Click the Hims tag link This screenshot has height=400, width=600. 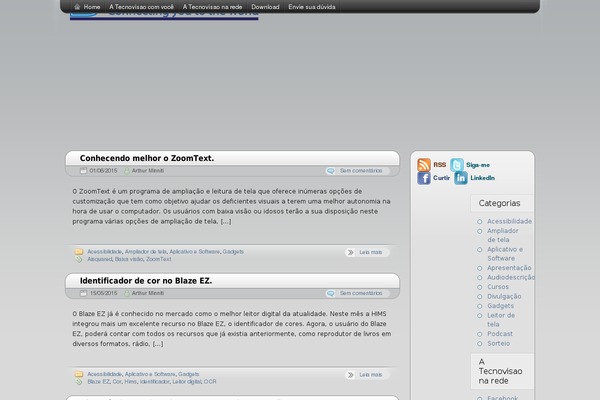[130, 382]
